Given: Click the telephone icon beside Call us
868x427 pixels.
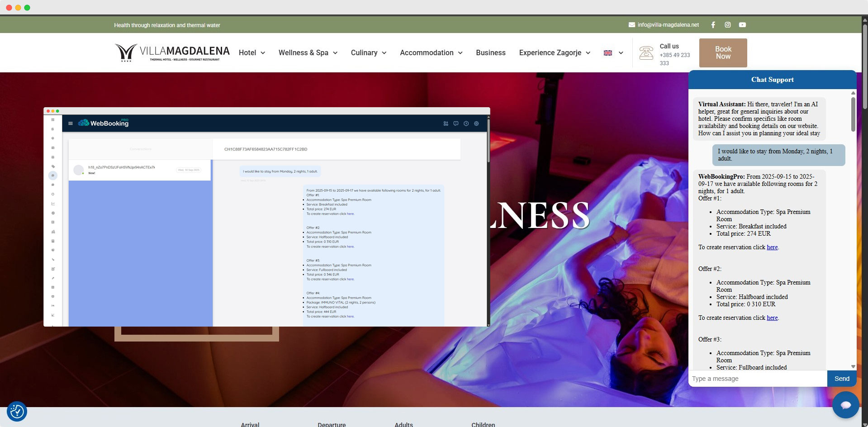Looking at the screenshot, I should pos(646,53).
